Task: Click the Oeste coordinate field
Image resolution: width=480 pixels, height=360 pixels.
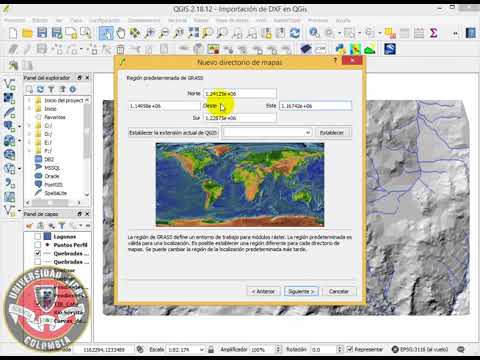Action: coord(164,106)
